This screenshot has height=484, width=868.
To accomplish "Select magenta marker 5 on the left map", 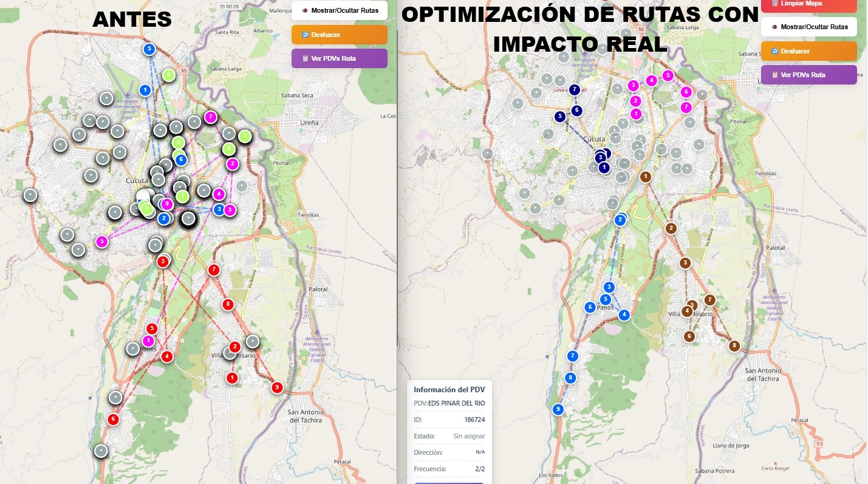I will pyautogui.click(x=102, y=241).
